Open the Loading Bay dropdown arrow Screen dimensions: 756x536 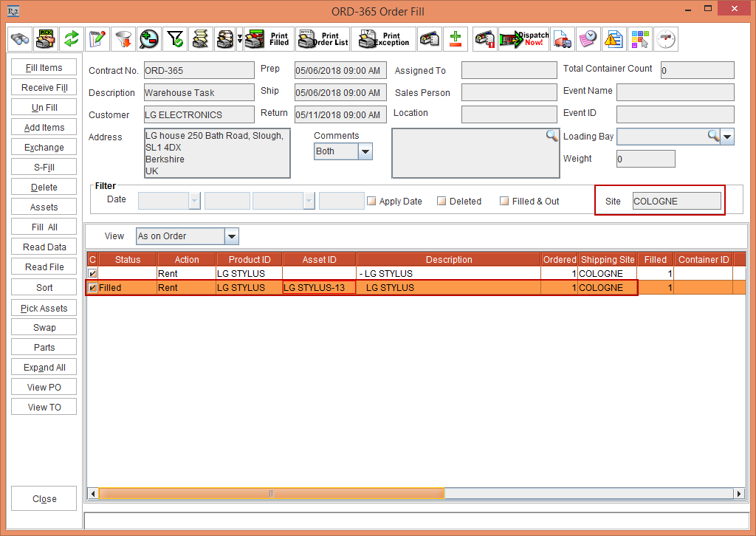(x=727, y=137)
